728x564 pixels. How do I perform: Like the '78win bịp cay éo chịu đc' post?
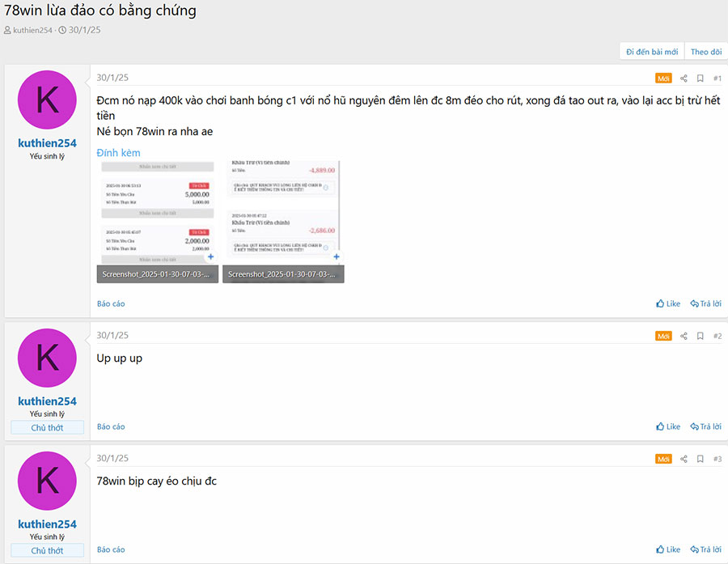pos(668,549)
